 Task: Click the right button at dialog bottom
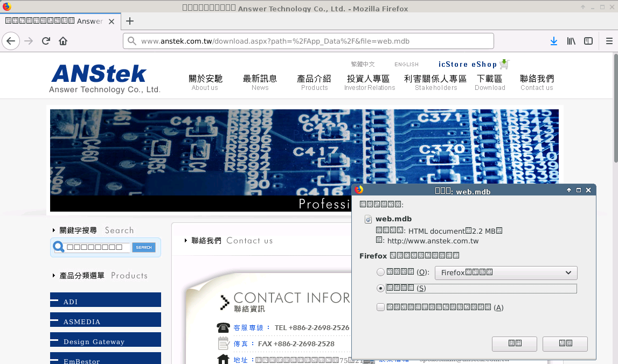coord(565,344)
